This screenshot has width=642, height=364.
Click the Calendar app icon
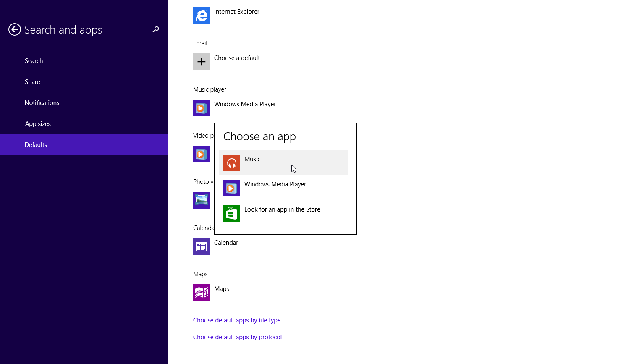click(202, 246)
